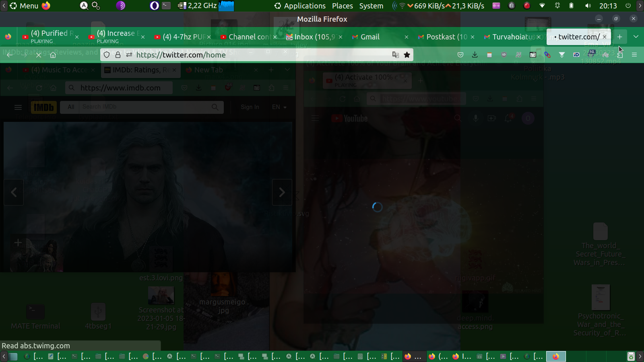
Task: Open the home page in front Firefox window
Action: 53,55
